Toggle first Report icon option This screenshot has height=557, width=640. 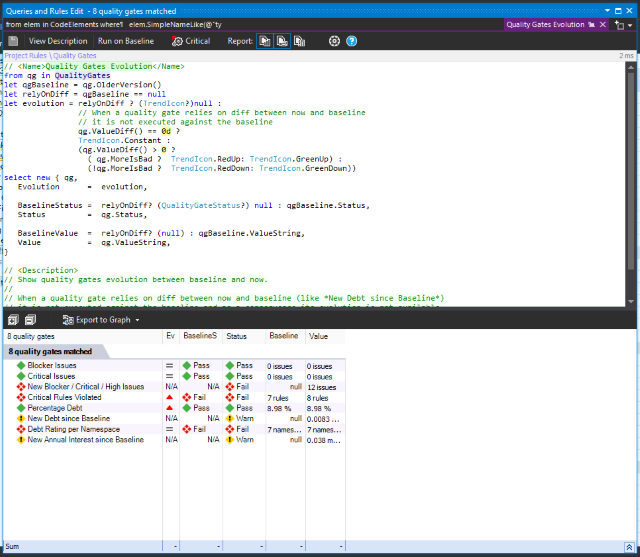coord(265,41)
